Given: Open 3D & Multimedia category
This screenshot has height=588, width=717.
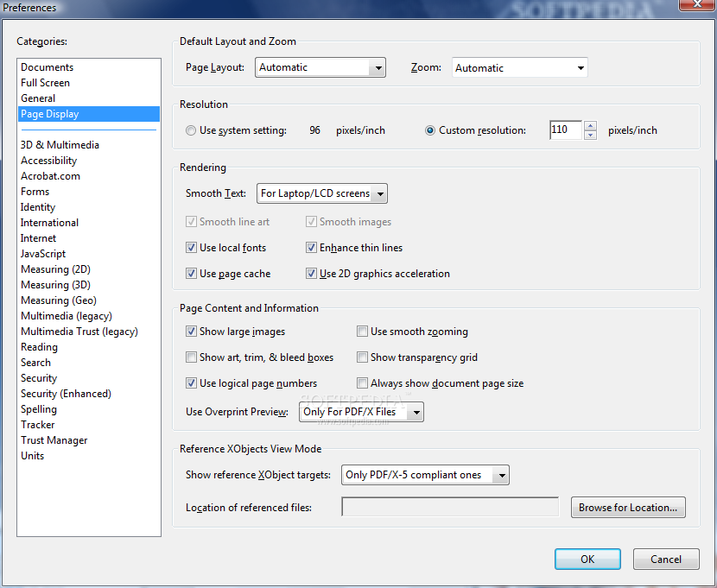Looking at the screenshot, I should (60, 145).
